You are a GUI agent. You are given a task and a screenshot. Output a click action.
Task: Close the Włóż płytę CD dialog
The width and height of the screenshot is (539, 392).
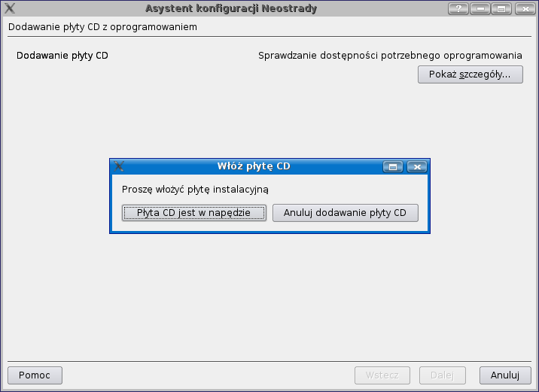point(416,166)
